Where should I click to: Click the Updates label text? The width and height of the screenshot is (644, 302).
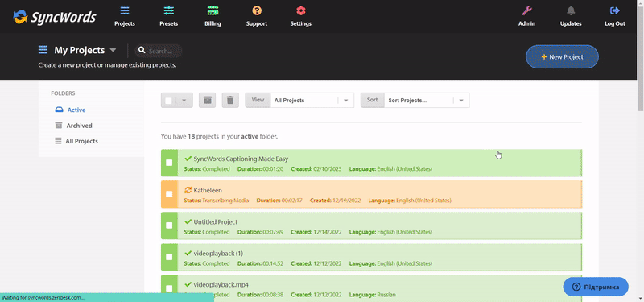click(x=571, y=24)
